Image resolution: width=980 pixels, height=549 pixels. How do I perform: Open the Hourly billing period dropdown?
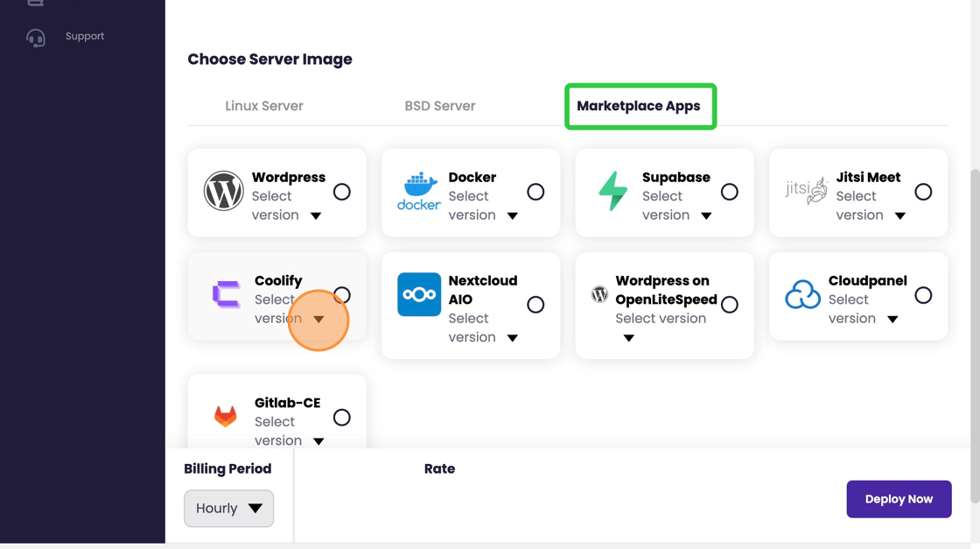point(228,509)
